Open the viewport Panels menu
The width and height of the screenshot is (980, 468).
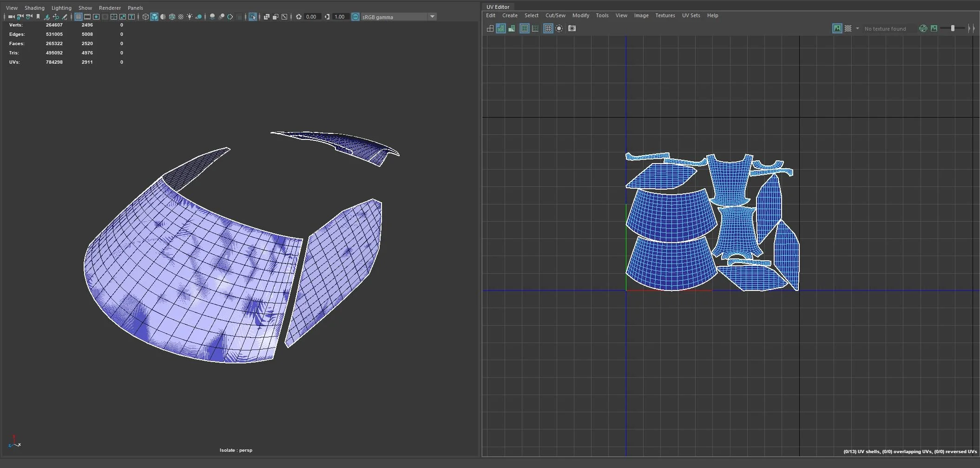tap(135, 8)
